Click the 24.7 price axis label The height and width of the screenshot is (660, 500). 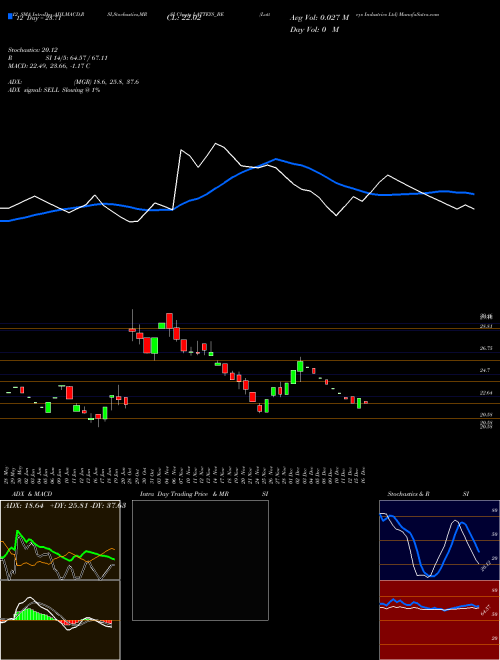pyautogui.click(x=486, y=370)
